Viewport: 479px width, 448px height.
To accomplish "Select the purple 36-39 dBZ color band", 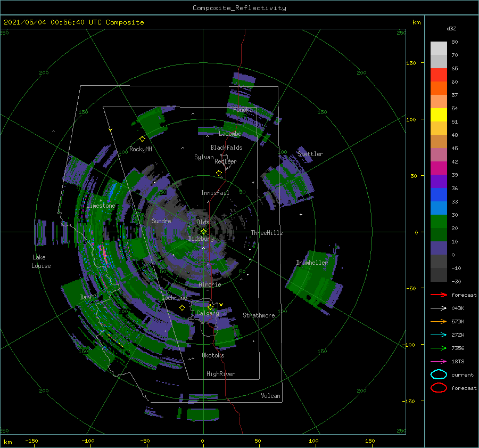I will click(439, 182).
